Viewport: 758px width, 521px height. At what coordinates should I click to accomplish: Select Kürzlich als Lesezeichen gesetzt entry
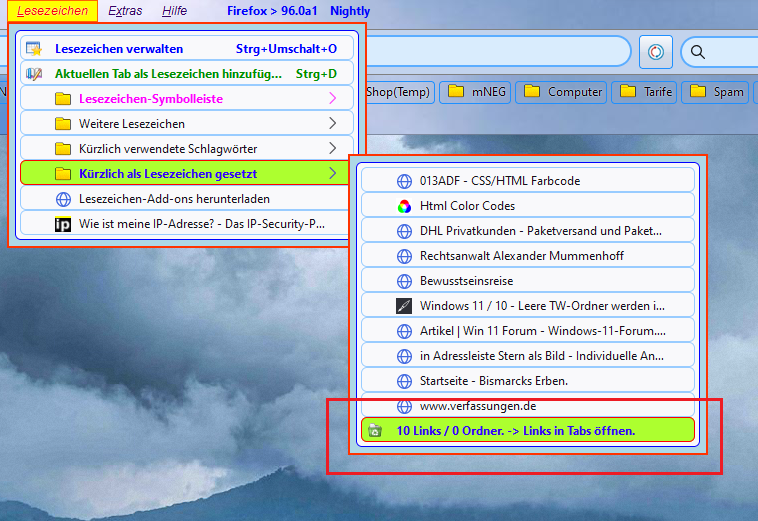[185, 174]
